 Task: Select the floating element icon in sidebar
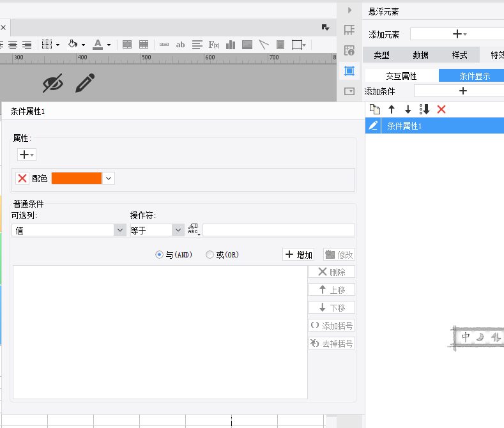349,71
